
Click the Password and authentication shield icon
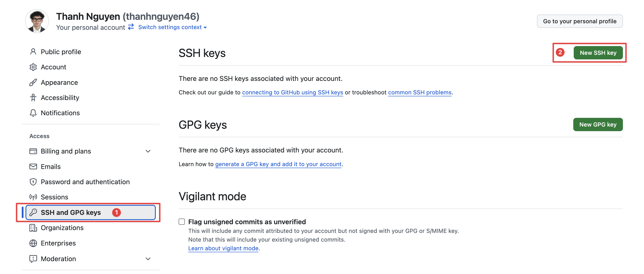pos(33,182)
